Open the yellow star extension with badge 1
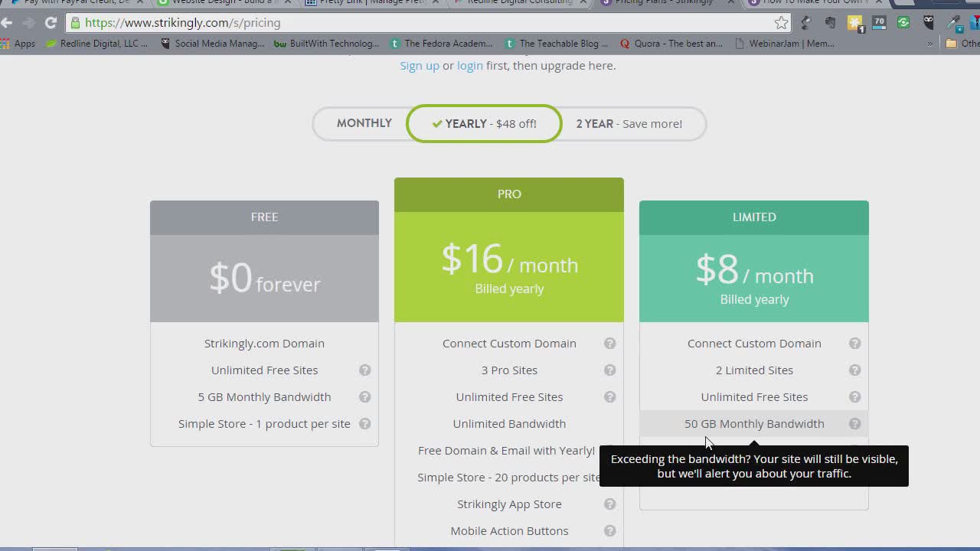This screenshot has height=551, width=980. 855,23
